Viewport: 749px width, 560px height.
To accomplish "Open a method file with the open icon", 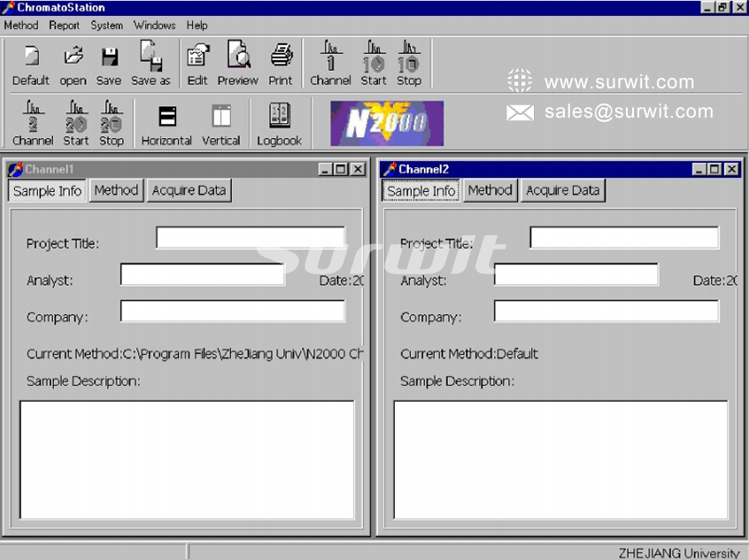I will [x=73, y=65].
